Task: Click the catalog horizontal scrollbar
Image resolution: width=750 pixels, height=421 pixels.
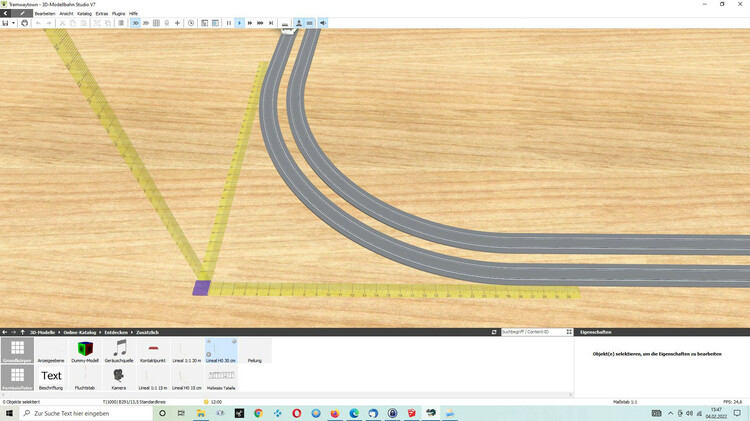Action: pos(287,395)
